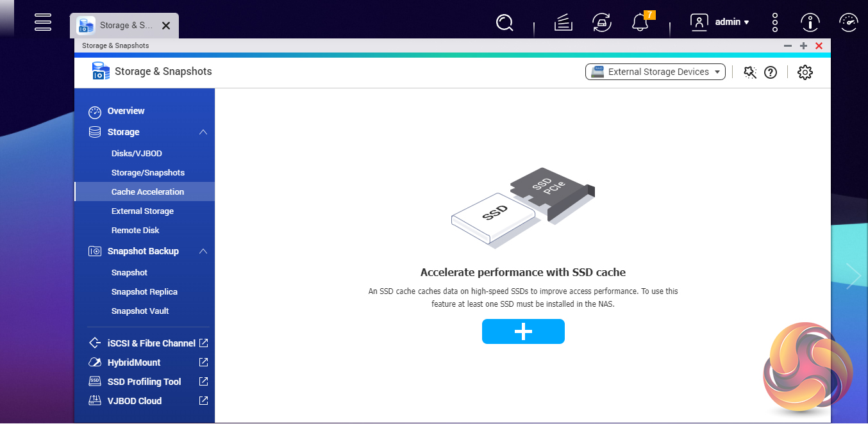Open the notifications bell
Viewport: 868px width, 424px height.
[640, 23]
